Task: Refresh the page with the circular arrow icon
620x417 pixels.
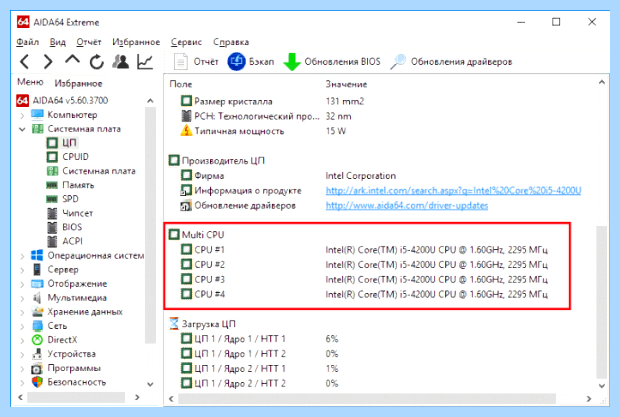Action: (x=96, y=62)
